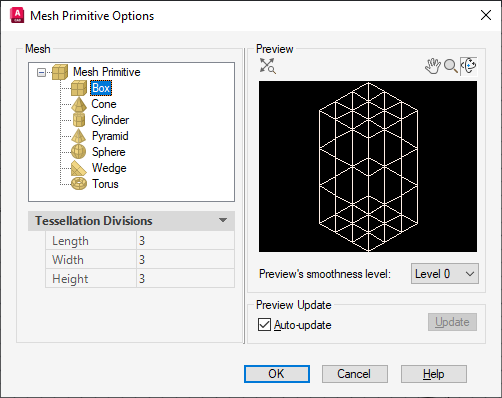
Task: Click the Cancel button
Action: pyautogui.click(x=355, y=374)
